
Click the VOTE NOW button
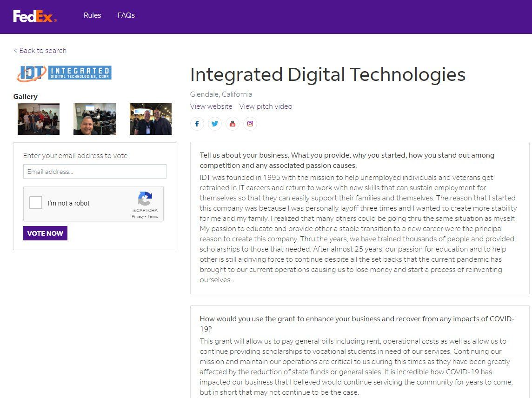click(x=45, y=233)
